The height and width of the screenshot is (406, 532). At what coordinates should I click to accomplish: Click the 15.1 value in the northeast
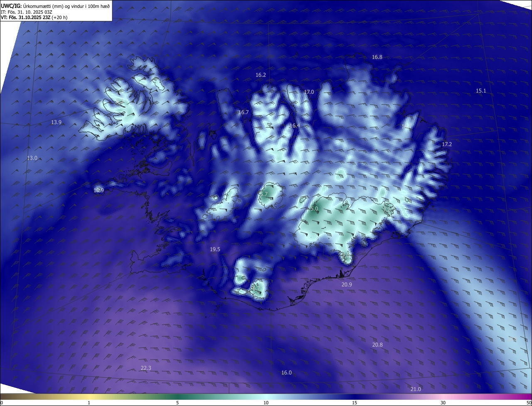tap(481, 90)
